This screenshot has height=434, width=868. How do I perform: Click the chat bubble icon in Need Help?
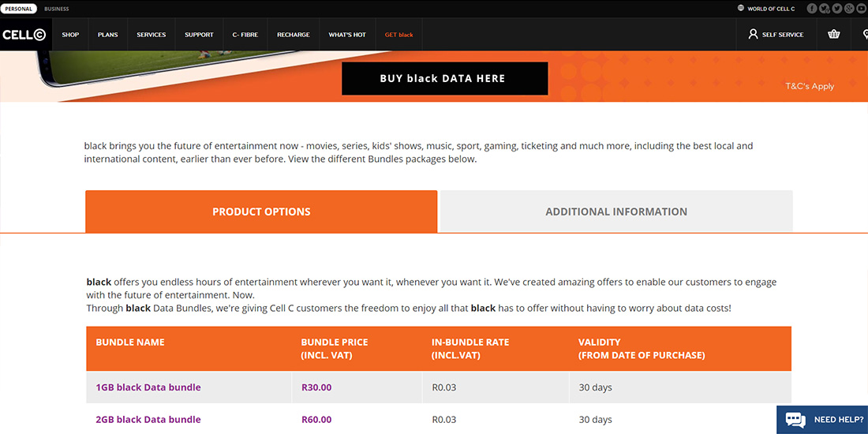point(795,420)
